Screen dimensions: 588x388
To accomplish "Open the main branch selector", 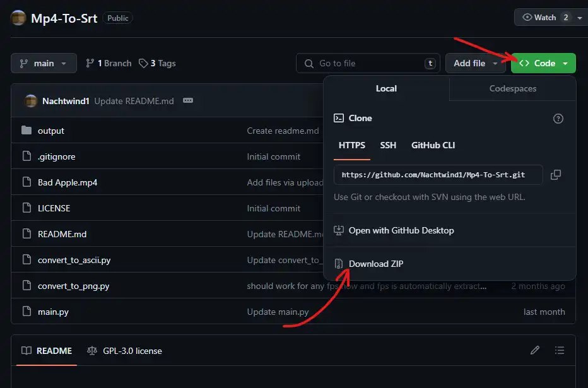I will click(x=44, y=63).
